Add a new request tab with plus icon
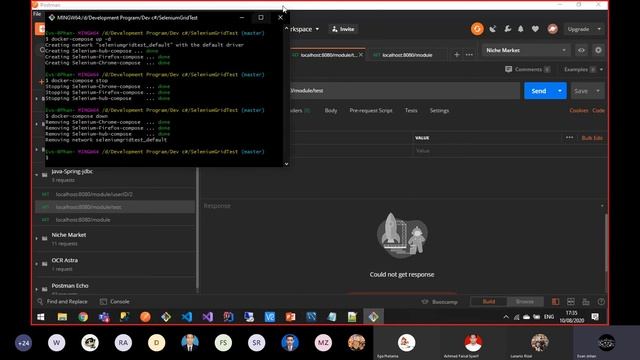 pyautogui.click(x=456, y=55)
